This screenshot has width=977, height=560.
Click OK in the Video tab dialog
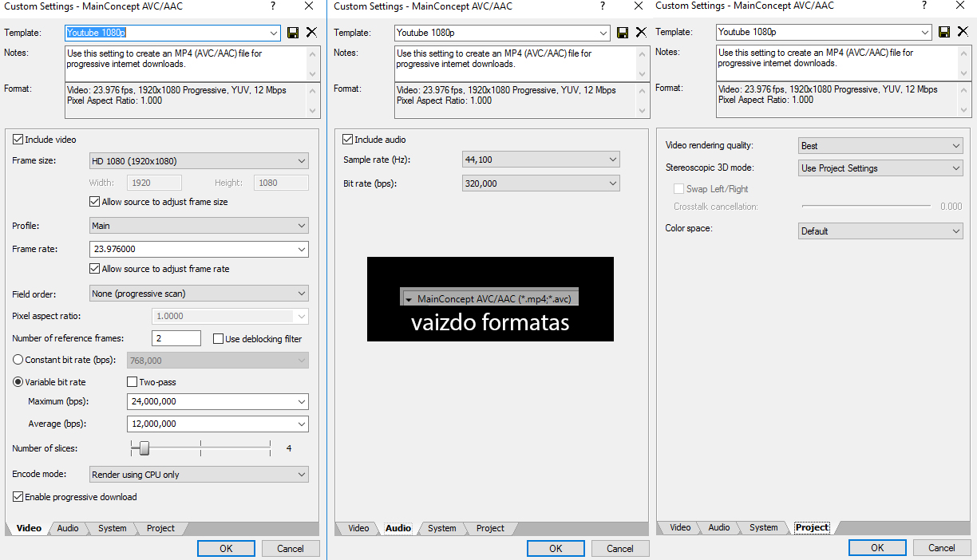[x=226, y=548]
